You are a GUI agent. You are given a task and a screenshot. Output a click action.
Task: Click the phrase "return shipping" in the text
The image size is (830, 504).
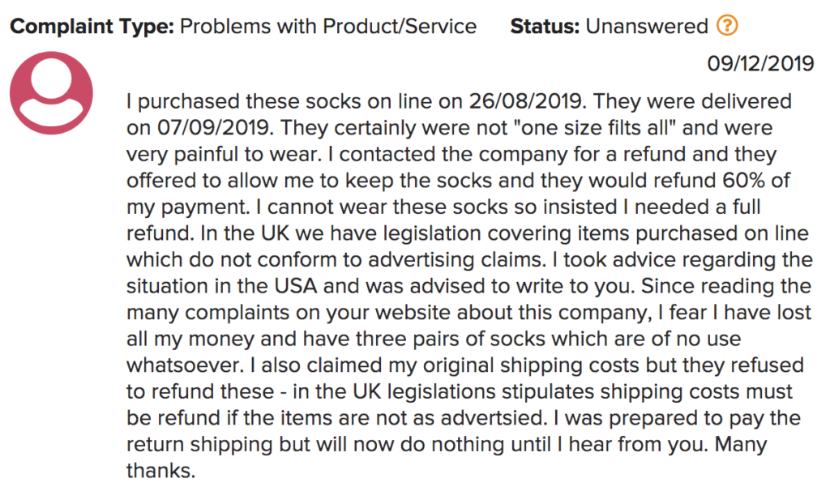click(199, 444)
